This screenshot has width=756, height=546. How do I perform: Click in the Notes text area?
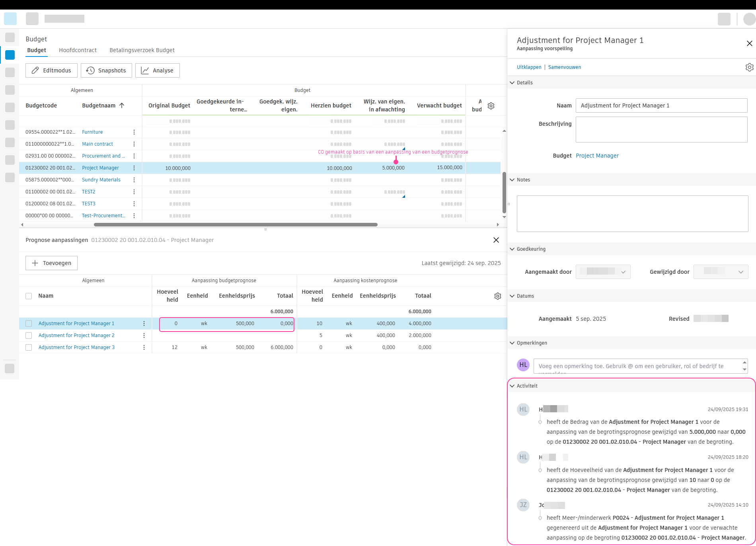633,214
